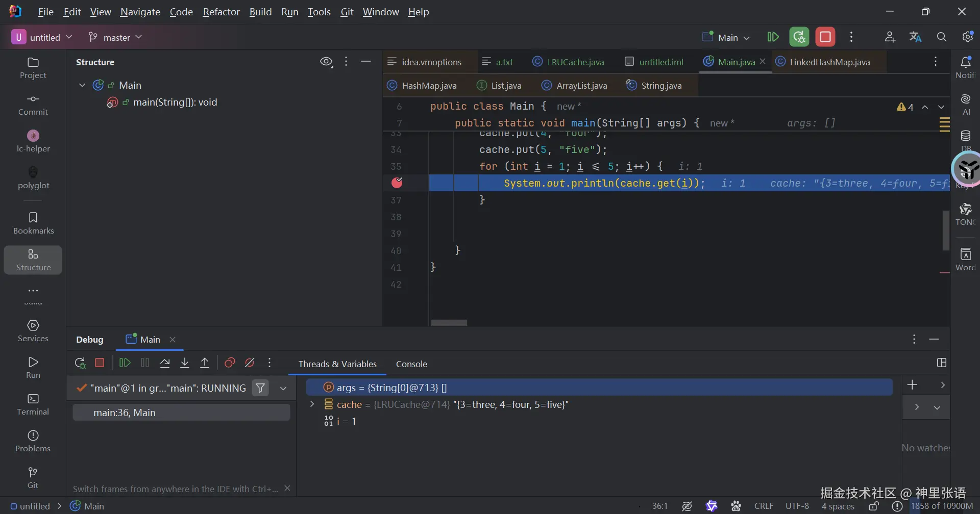Screen dimensions: 980x514
Task: Open IDE settings gear
Action: pyautogui.click(x=968, y=37)
